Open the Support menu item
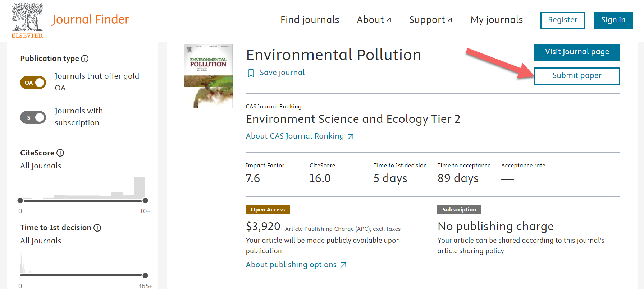 pyautogui.click(x=431, y=20)
